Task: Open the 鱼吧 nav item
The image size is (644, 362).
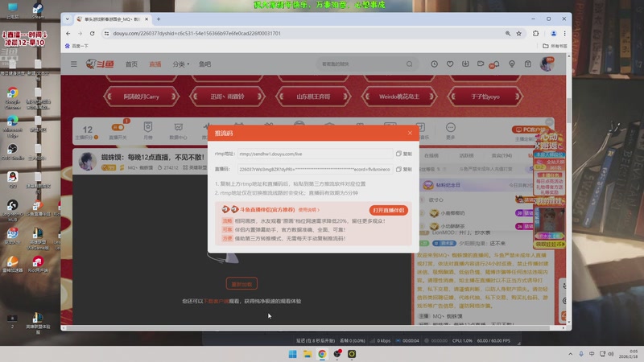Action: 205,64
